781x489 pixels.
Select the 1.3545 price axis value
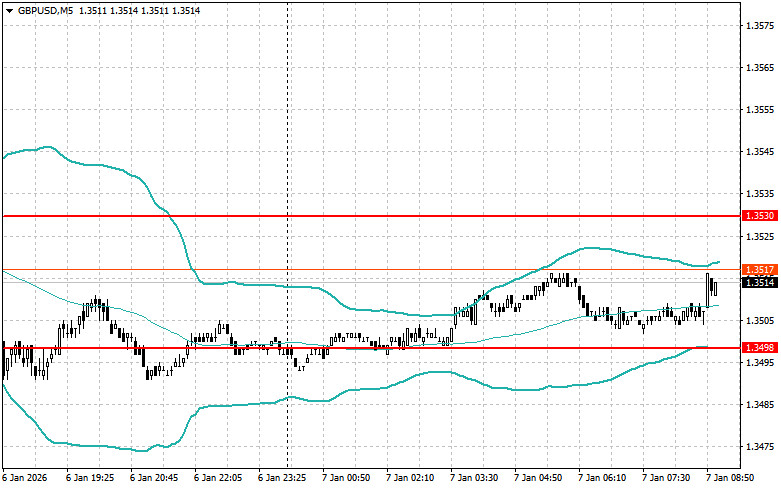tap(760, 152)
